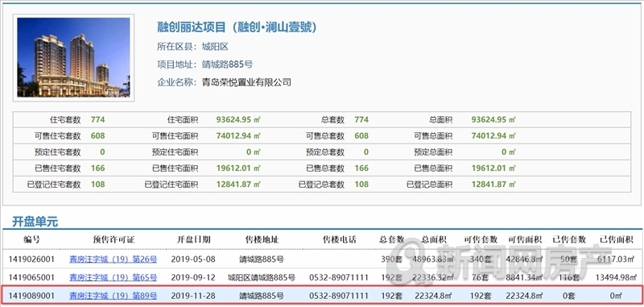
Task: Select row with 编号 1419026001
Action: [322, 259]
